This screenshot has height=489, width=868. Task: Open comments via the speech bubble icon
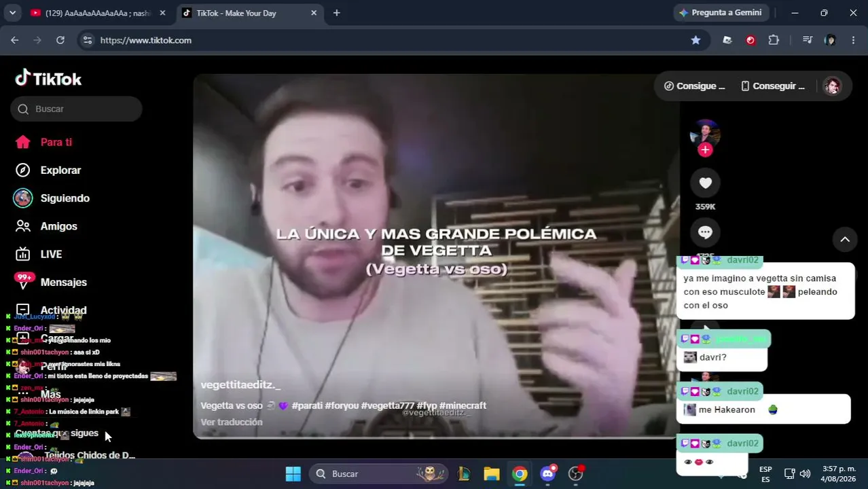tap(705, 233)
